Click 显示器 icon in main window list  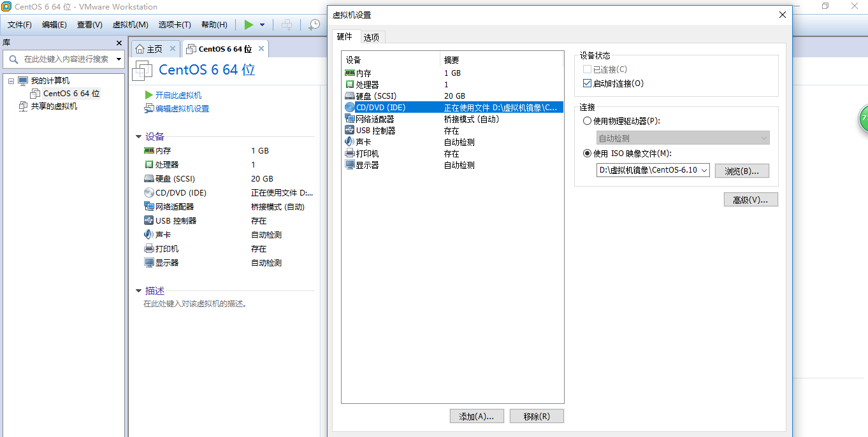click(x=149, y=263)
